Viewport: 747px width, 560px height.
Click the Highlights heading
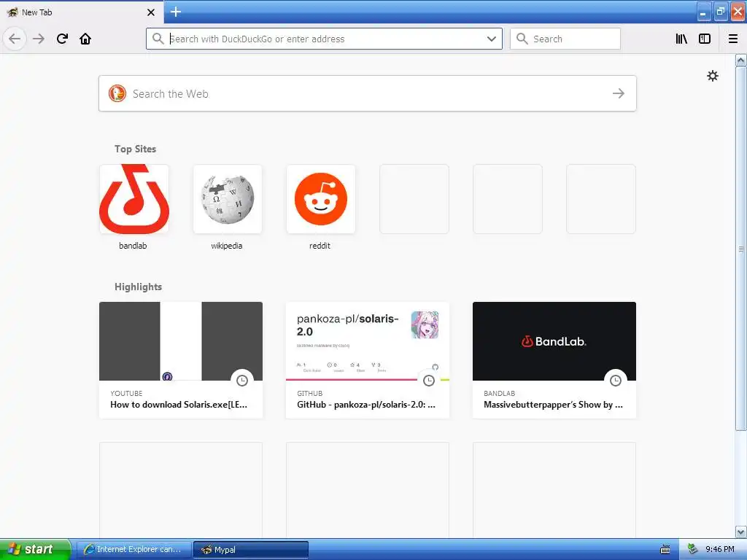coord(138,287)
